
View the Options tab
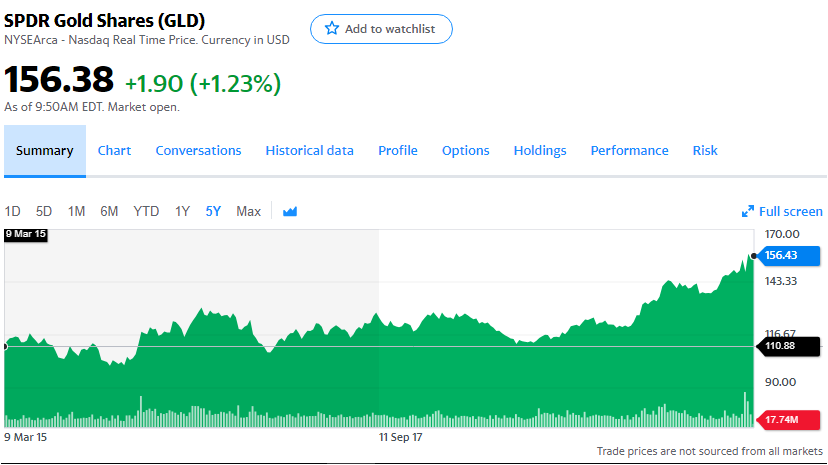(x=466, y=150)
